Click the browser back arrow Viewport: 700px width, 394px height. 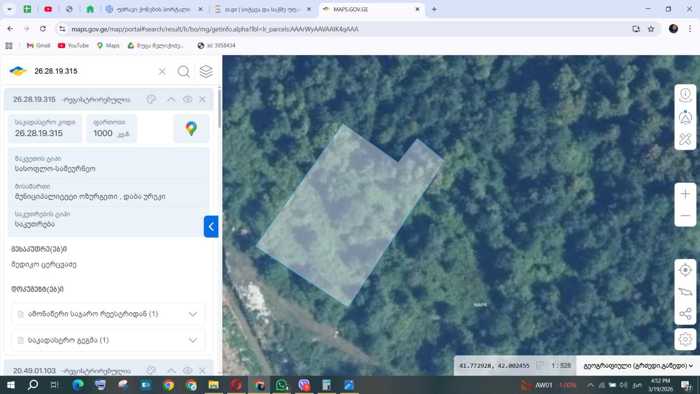(x=10, y=29)
